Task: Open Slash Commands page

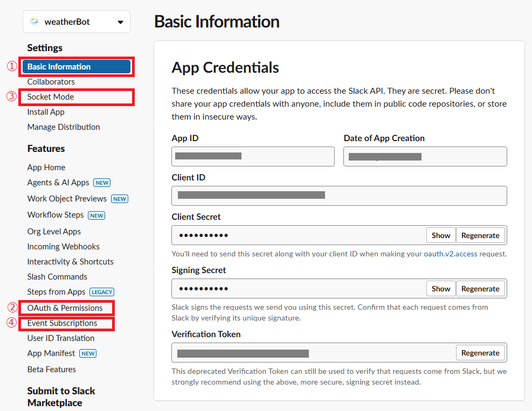Action: (x=57, y=277)
